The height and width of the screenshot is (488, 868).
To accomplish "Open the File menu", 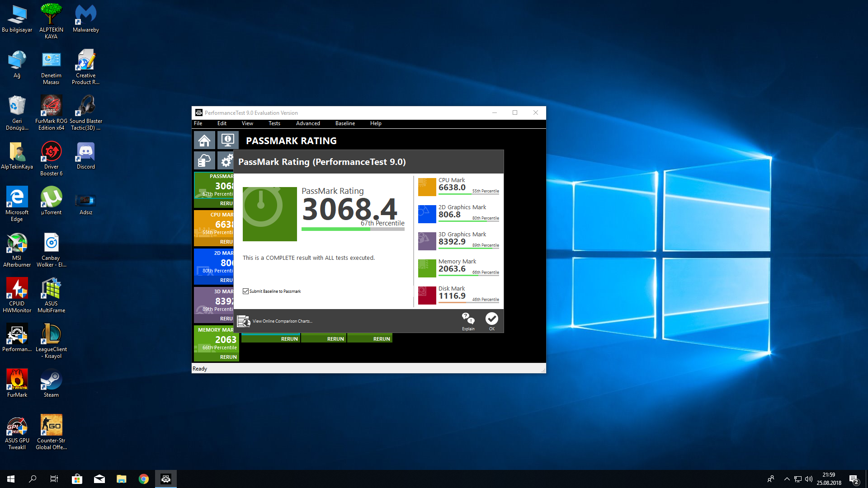I will click(x=198, y=123).
